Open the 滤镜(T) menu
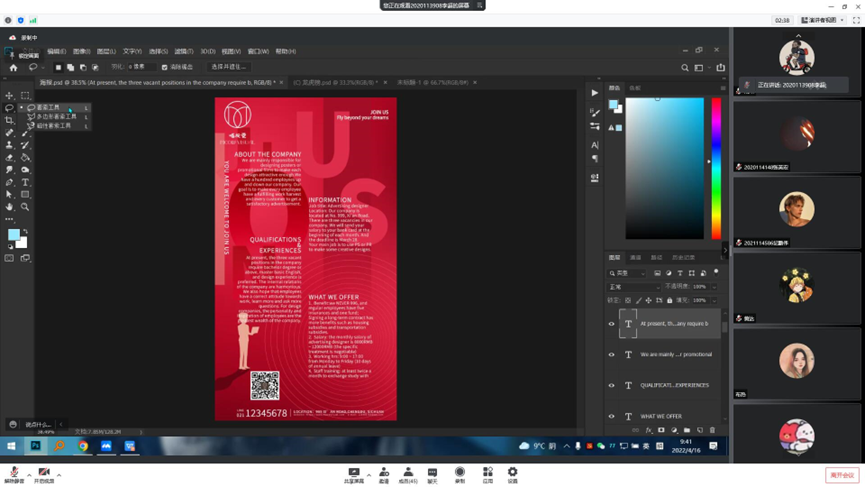The image size is (865, 487). pos(184,51)
